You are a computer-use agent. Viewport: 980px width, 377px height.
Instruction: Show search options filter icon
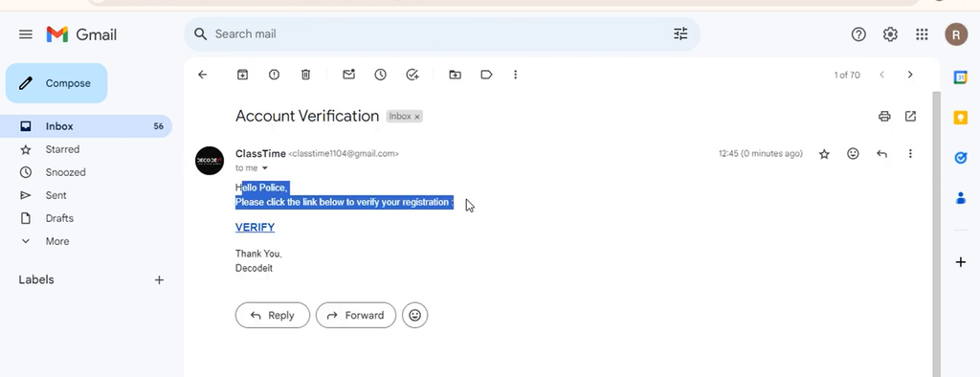click(x=680, y=33)
